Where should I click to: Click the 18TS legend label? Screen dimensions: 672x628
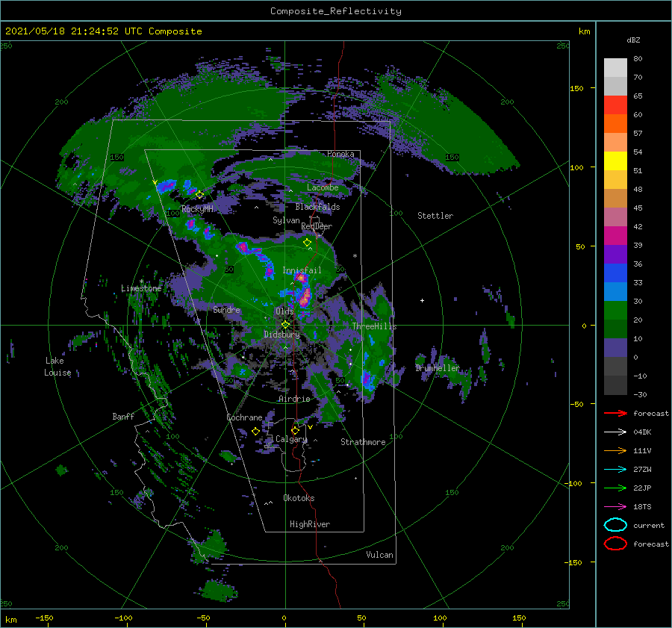[642, 507]
